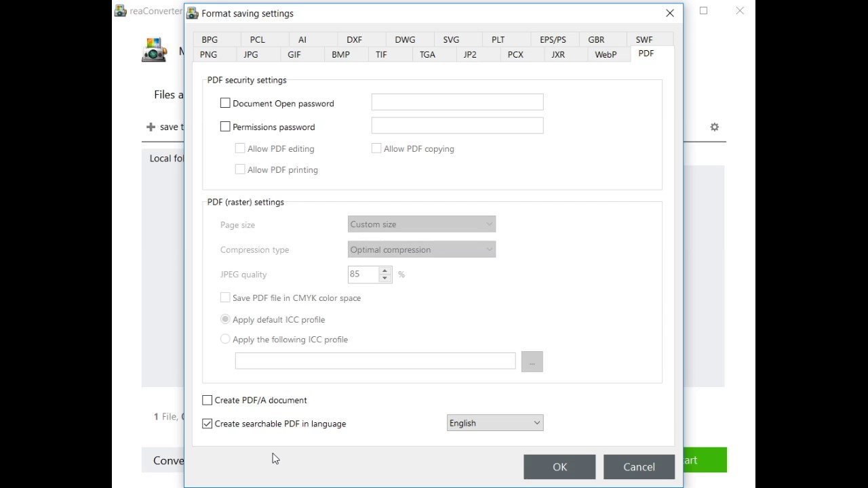This screenshot has width=868, height=488.
Task: Click the settings gear icon in reaConverter window
Action: coord(714,127)
